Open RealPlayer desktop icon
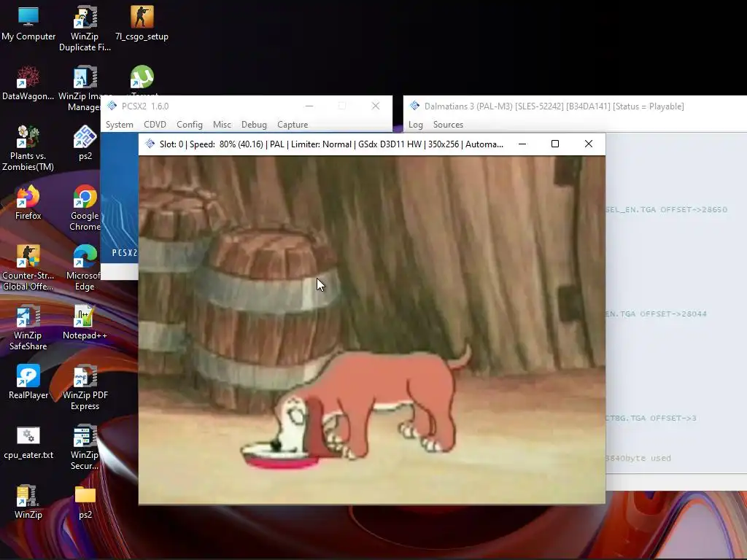The image size is (747, 560). pyautogui.click(x=28, y=382)
